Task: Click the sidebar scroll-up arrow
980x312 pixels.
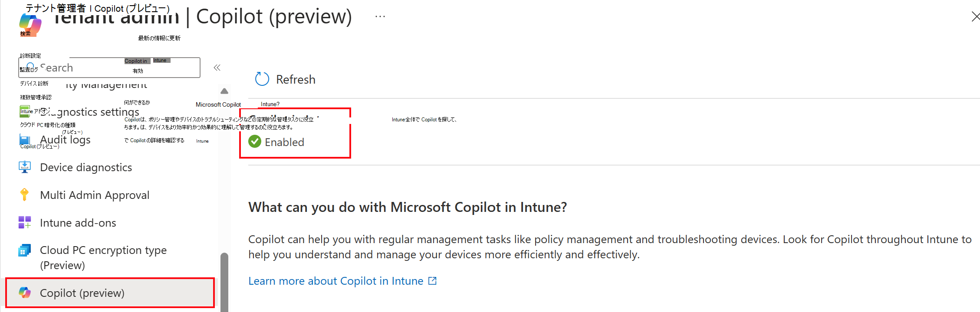Action: (224, 91)
